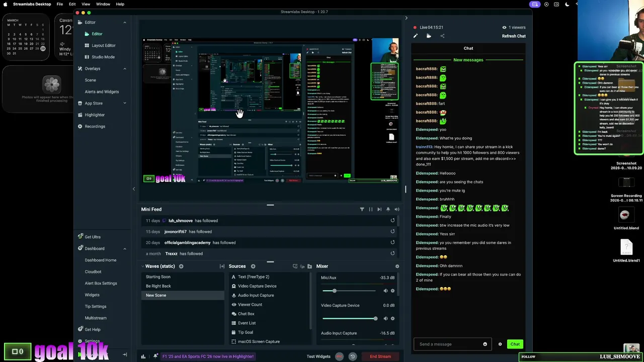644x362 pixels.
Task: Open the View menu in macOS menu bar
Action: [86, 4]
